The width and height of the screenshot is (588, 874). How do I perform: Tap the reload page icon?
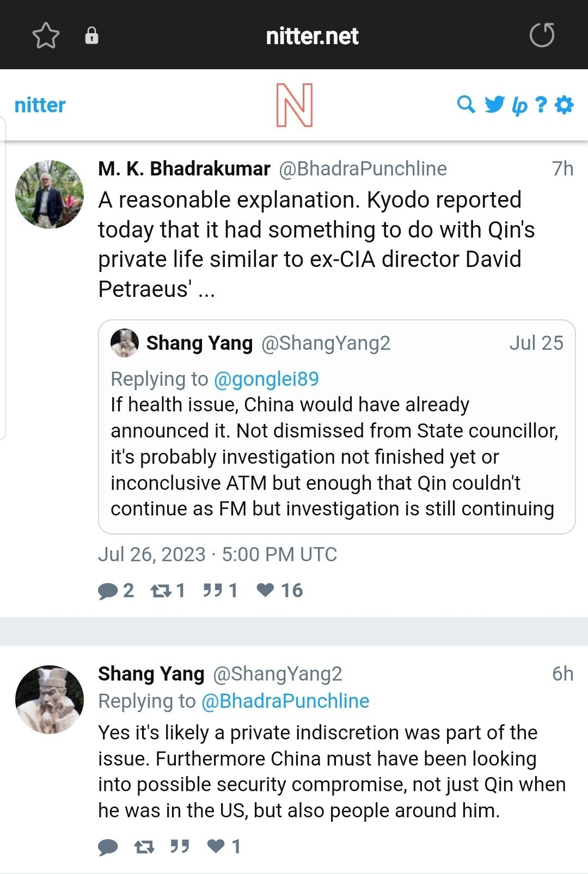coord(542,36)
